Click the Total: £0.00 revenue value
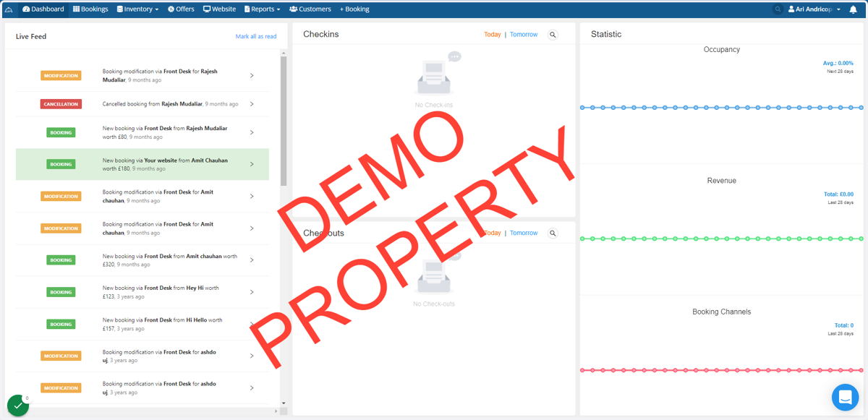868x420 pixels. coord(838,194)
